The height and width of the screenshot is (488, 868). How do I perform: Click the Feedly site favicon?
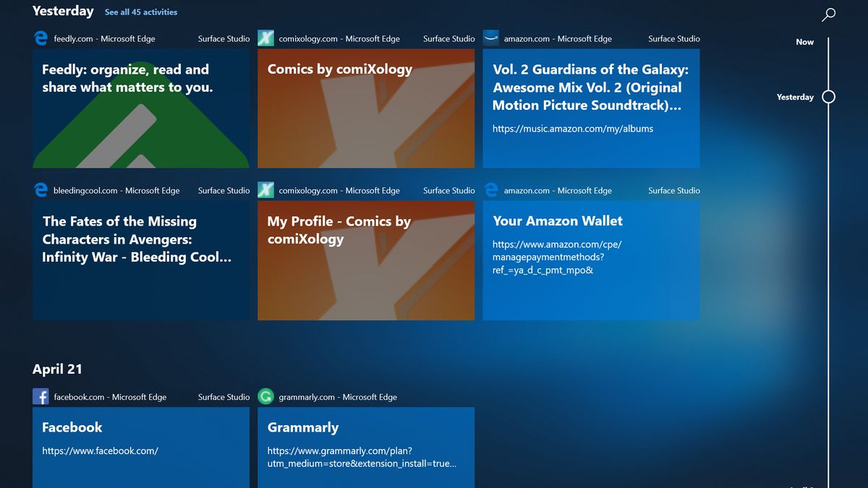click(x=41, y=38)
